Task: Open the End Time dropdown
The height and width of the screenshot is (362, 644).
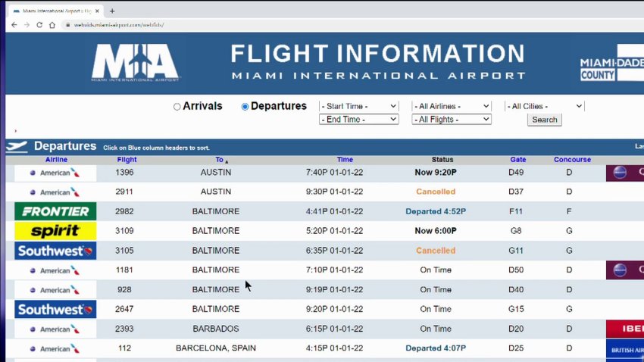Action: coord(358,120)
